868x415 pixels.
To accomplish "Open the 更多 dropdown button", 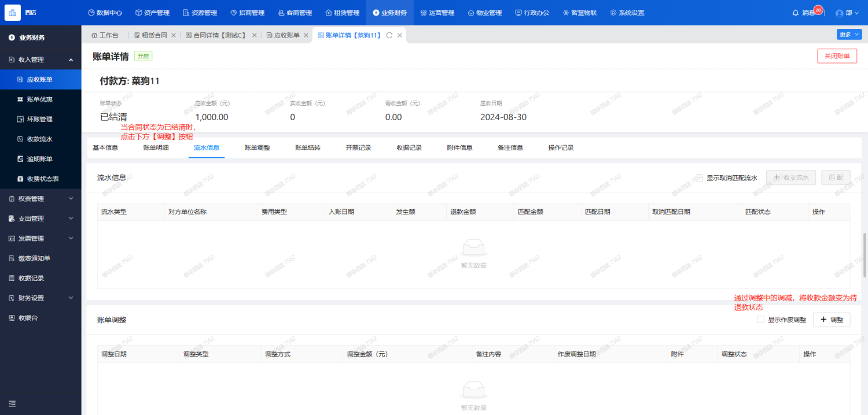I will pos(849,35).
